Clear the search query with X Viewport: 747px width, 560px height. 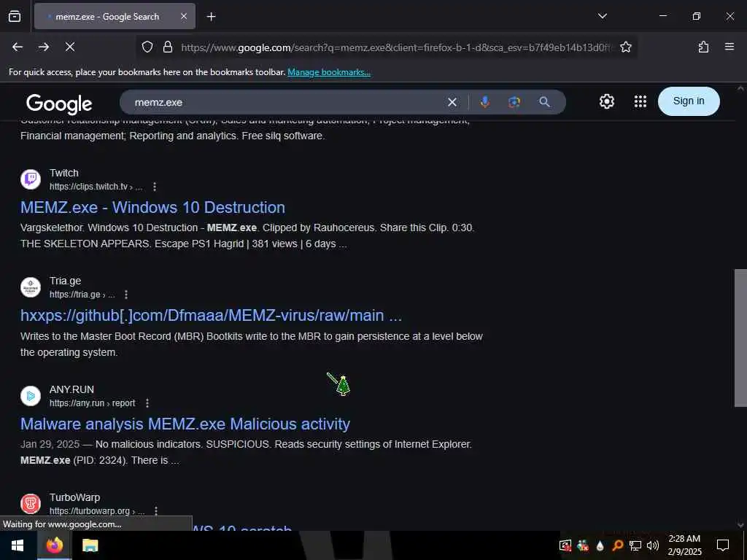(452, 102)
